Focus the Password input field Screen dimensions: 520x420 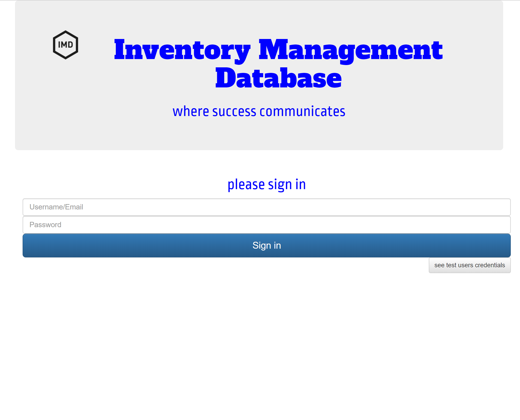coord(267,225)
